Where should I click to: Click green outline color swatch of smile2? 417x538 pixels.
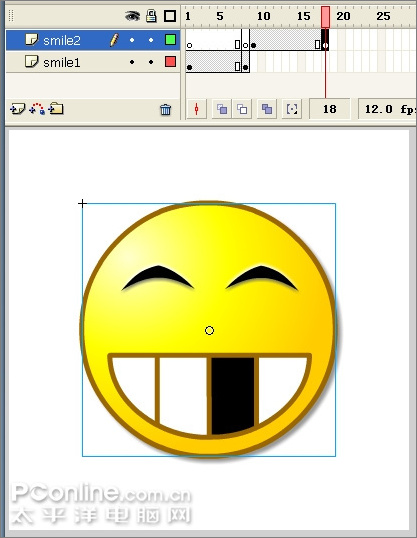pyautogui.click(x=171, y=40)
